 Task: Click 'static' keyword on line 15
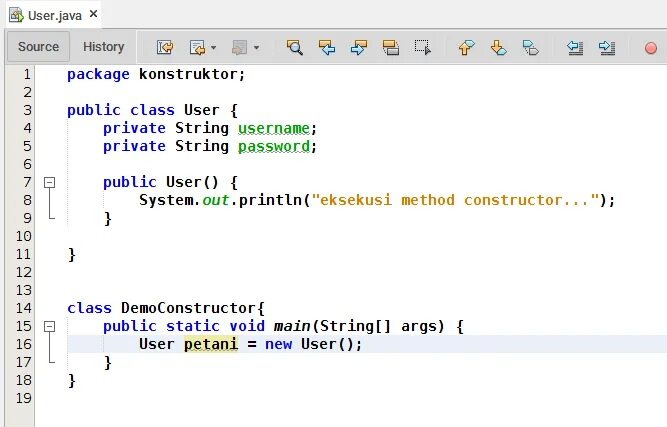click(x=193, y=326)
